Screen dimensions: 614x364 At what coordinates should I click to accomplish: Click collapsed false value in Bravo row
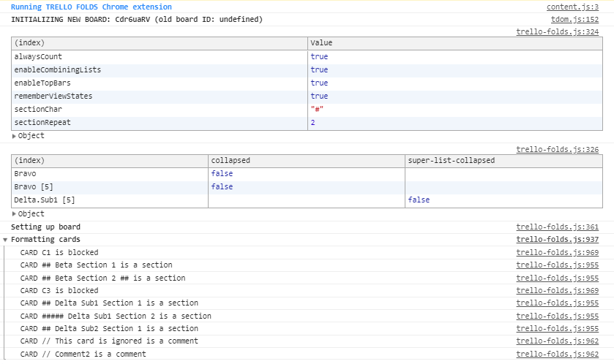point(222,173)
